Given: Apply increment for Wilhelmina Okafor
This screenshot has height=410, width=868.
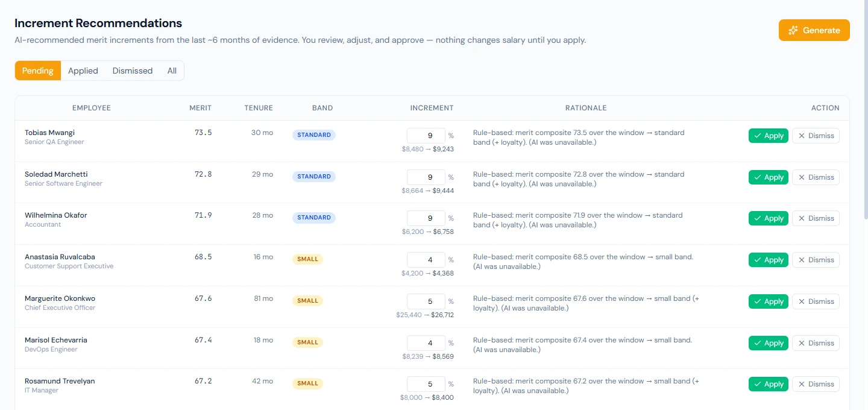Looking at the screenshot, I should click(x=769, y=218).
